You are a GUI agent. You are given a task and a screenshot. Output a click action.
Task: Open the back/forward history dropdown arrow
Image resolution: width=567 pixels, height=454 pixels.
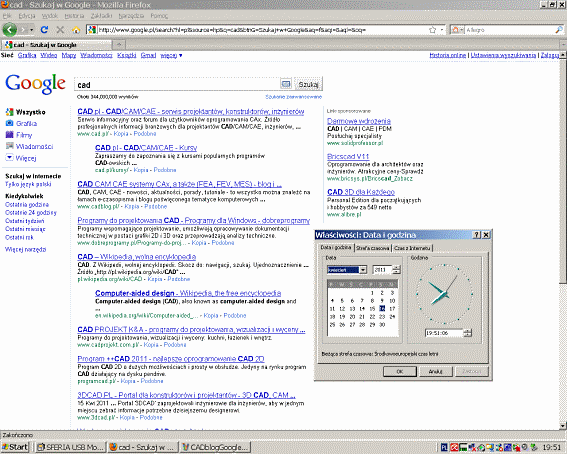[x=31, y=30]
